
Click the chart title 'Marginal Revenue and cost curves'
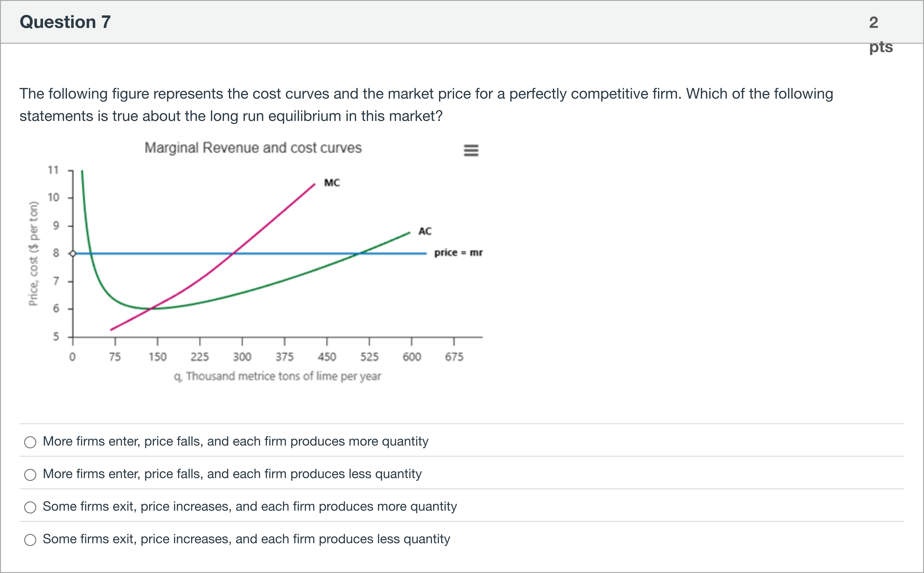(253, 148)
